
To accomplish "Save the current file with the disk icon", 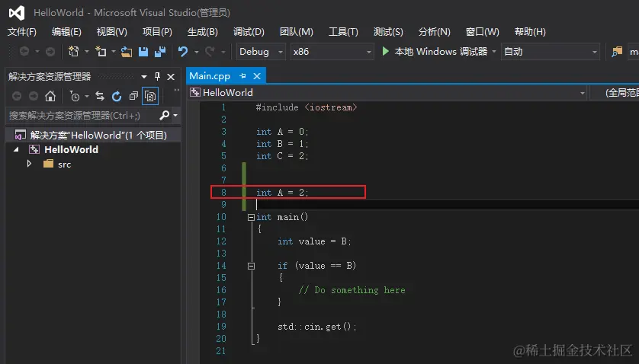I will point(143,51).
